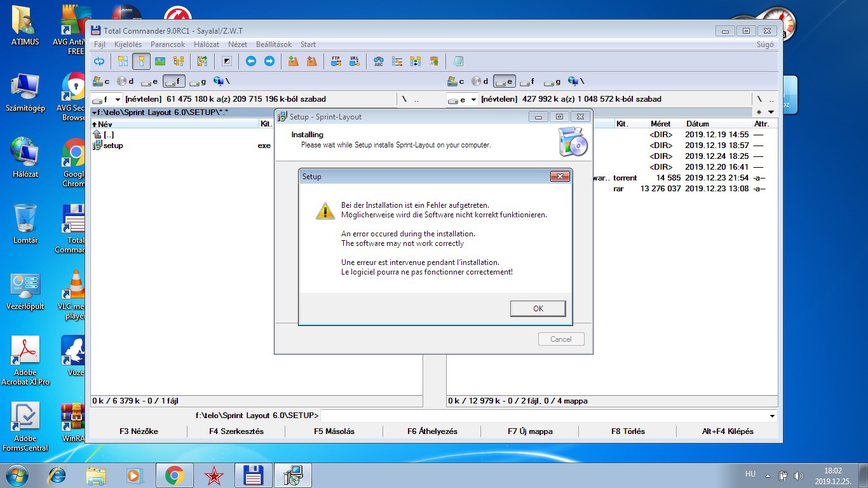Open network neighborhood in right drive bar
868x488 pixels.
click(576, 81)
